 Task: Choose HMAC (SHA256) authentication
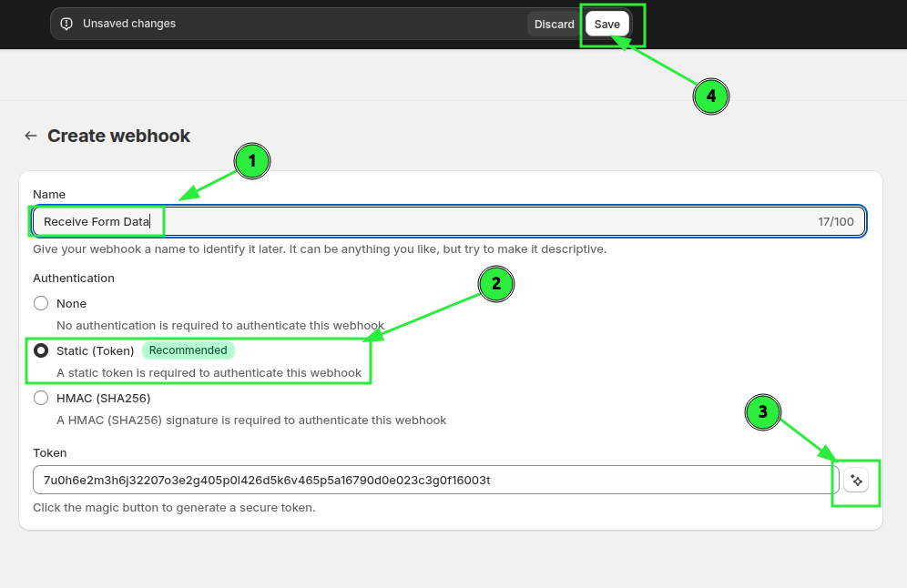pyautogui.click(x=41, y=398)
